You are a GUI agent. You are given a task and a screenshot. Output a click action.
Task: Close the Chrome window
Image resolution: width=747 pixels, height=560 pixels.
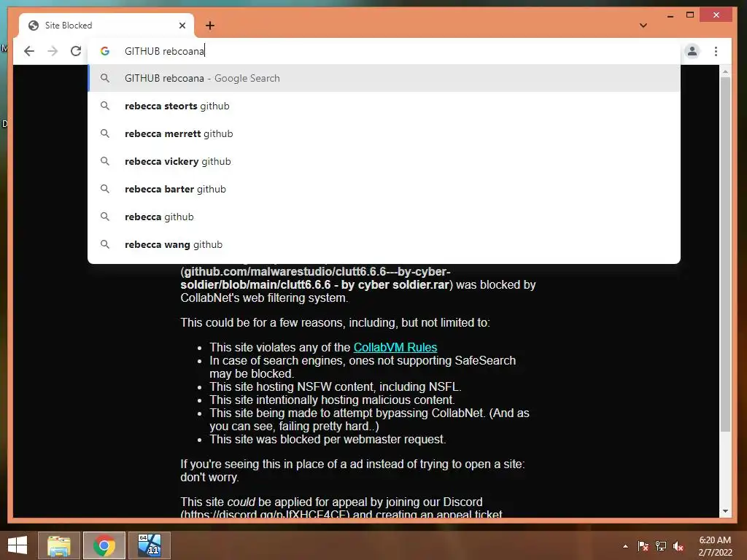[716, 15]
